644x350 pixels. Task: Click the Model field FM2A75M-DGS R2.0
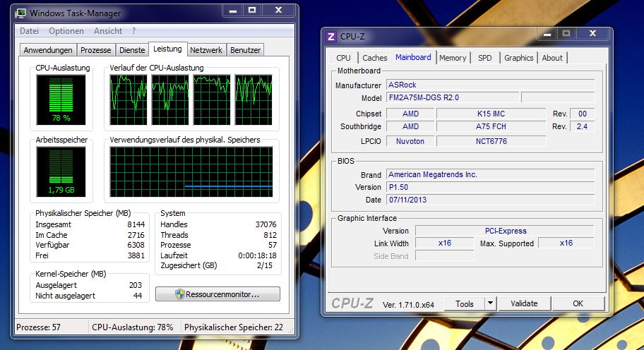coord(453,97)
